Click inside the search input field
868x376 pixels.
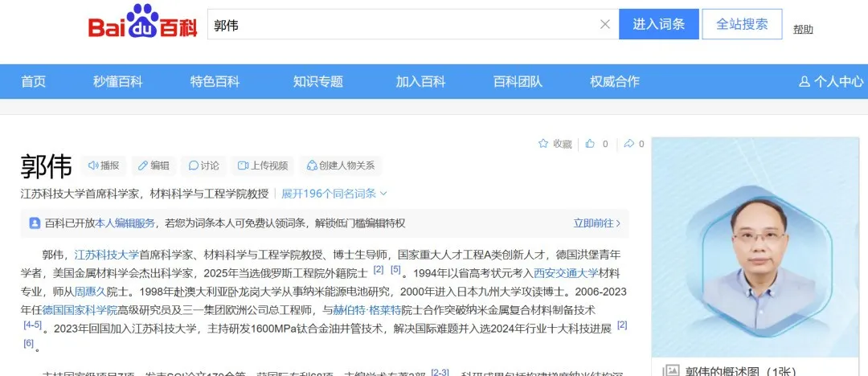[x=402, y=25]
